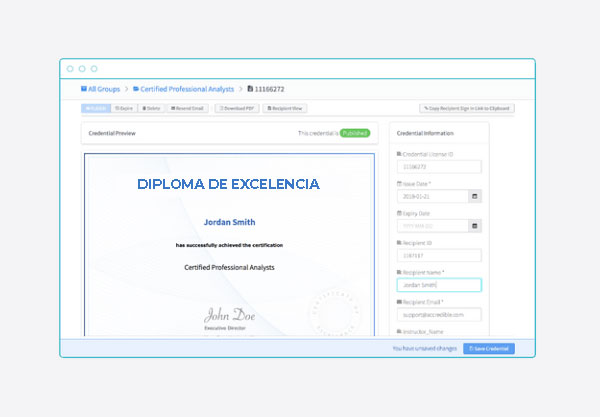This screenshot has height=417, width=600.
Task: Click the Delete button
Action: pyautogui.click(x=151, y=108)
